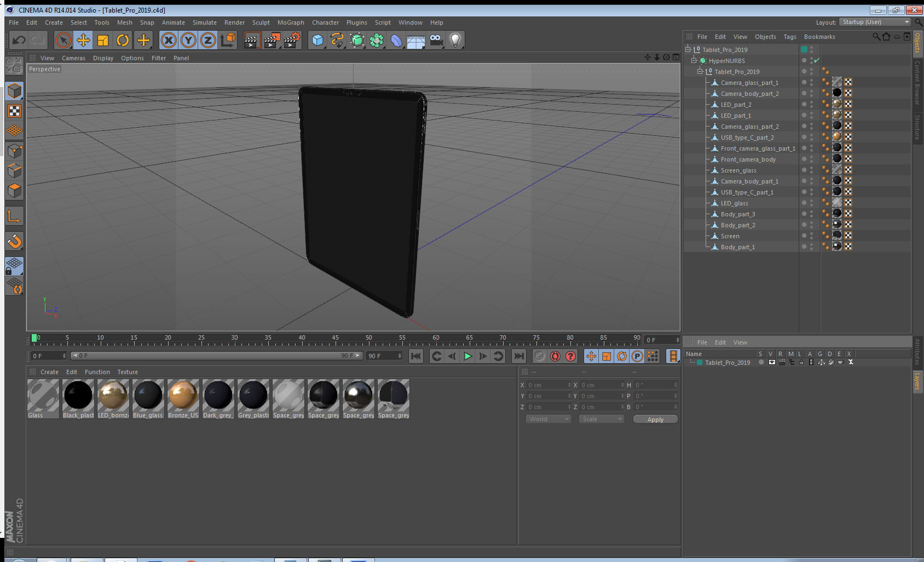This screenshot has width=924, height=562.
Task: Select the Bronze_US material swatch
Action: [183, 399]
